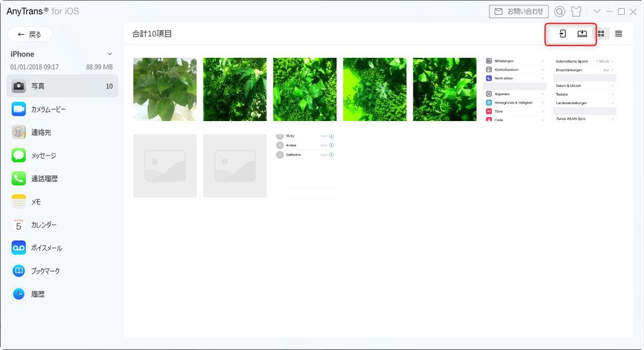
Task: Open the title bar dropdown chevron menu
Action: pos(597,12)
